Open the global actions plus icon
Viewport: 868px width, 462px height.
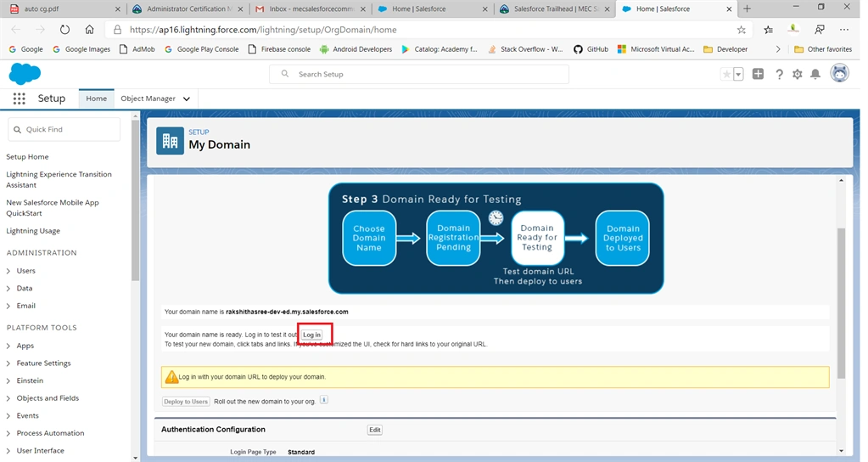(x=758, y=74)
